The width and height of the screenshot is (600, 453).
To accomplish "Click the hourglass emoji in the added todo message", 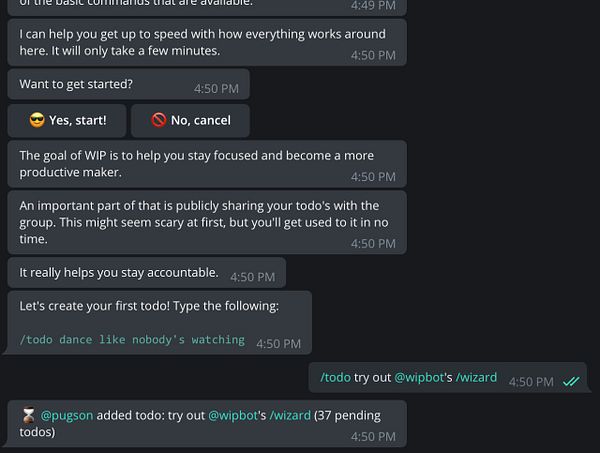I will 28,416.
